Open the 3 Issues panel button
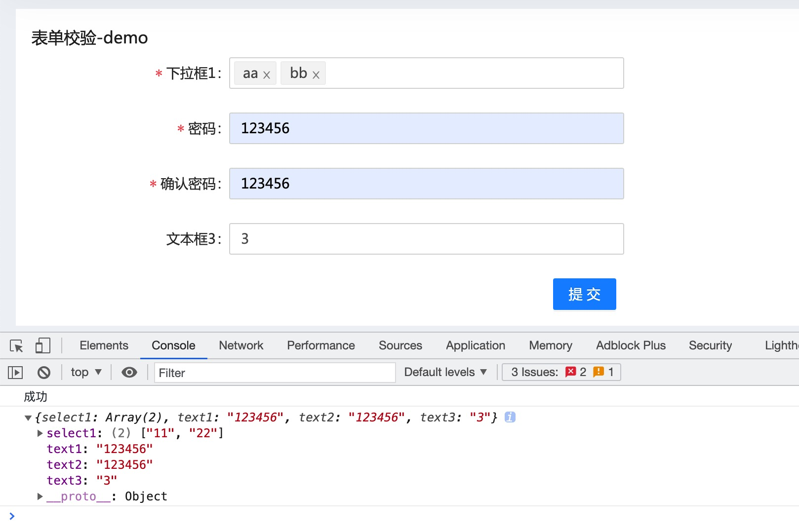 561,372
